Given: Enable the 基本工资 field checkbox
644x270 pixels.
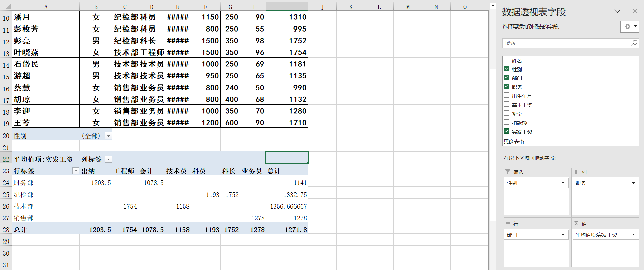Looking at the screenshot, I should [x=507, y=104].
